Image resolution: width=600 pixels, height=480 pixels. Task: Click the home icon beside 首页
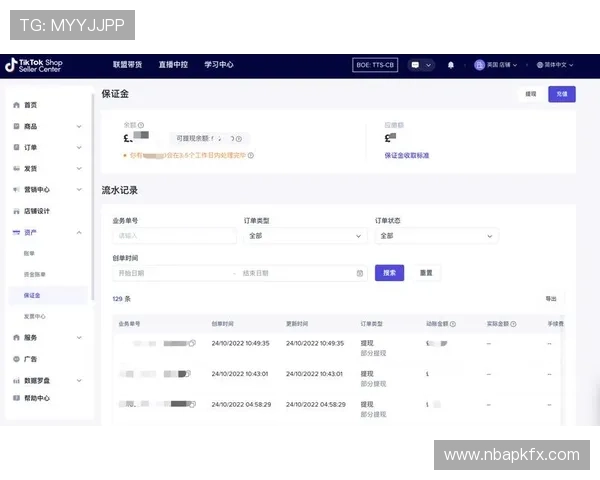[x=16, y=105]
